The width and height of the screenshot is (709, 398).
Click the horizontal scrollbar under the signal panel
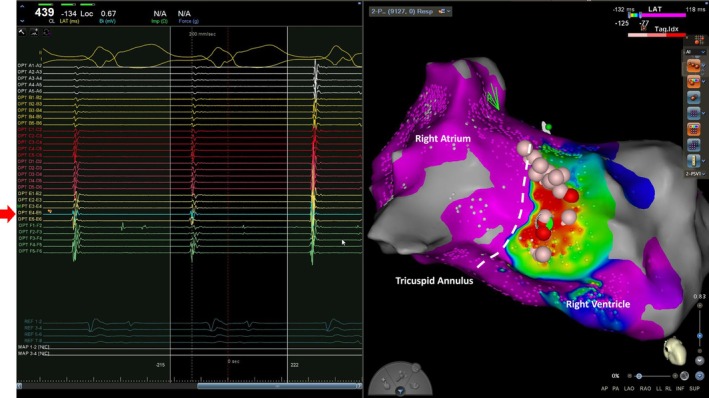pos(277,386)
